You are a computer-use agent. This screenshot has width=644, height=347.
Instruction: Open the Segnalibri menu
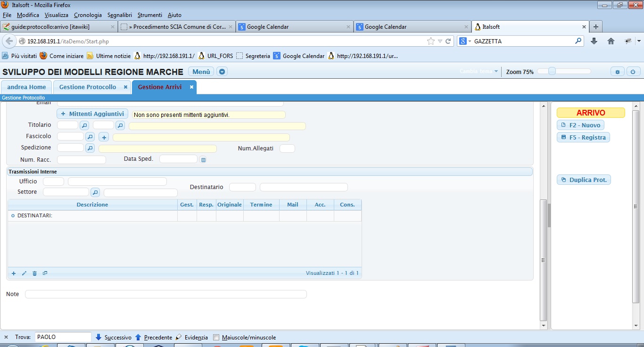pos(119,15)
